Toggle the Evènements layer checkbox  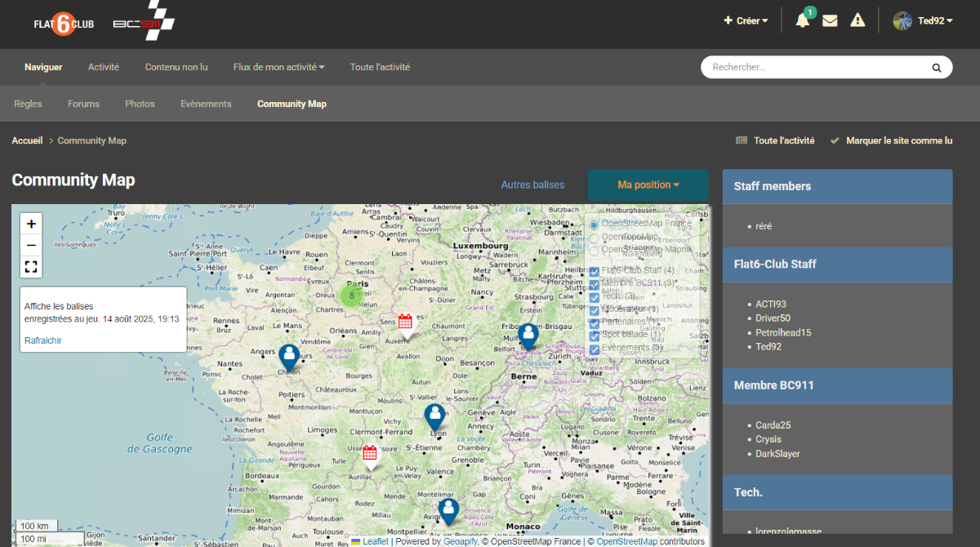(595, 349)
